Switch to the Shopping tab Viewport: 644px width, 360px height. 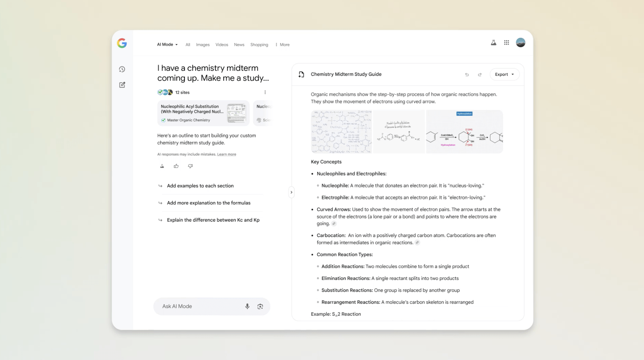coord(259,45)
